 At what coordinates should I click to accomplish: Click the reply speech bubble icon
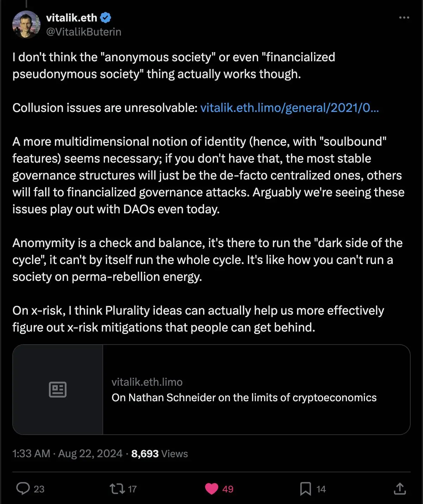click(23, 489)
